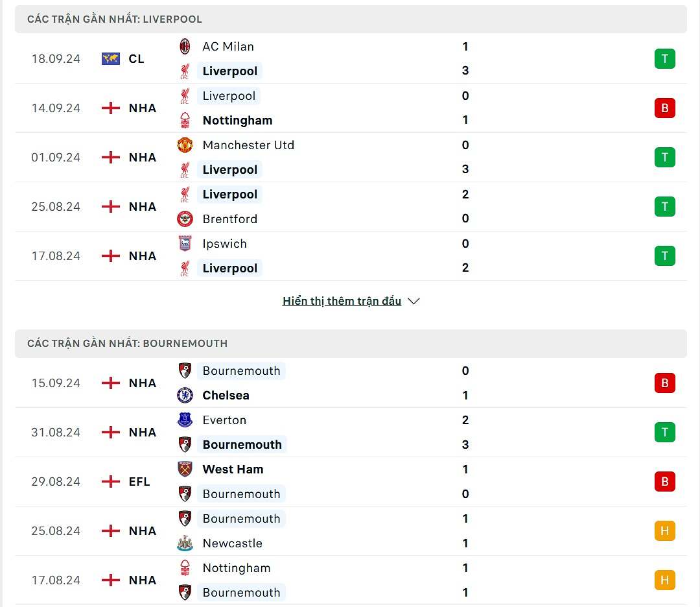Select the green T badge for Everton match

(664, 433)
